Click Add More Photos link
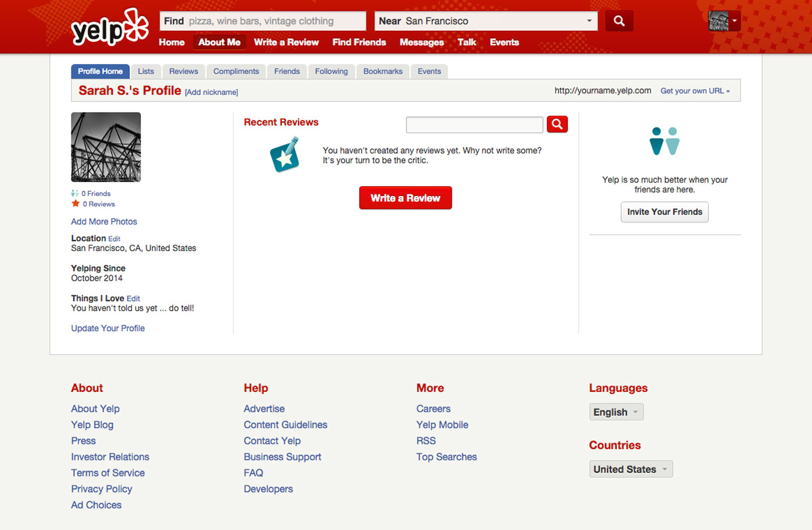The image size is (812, 530). (104, 222)
